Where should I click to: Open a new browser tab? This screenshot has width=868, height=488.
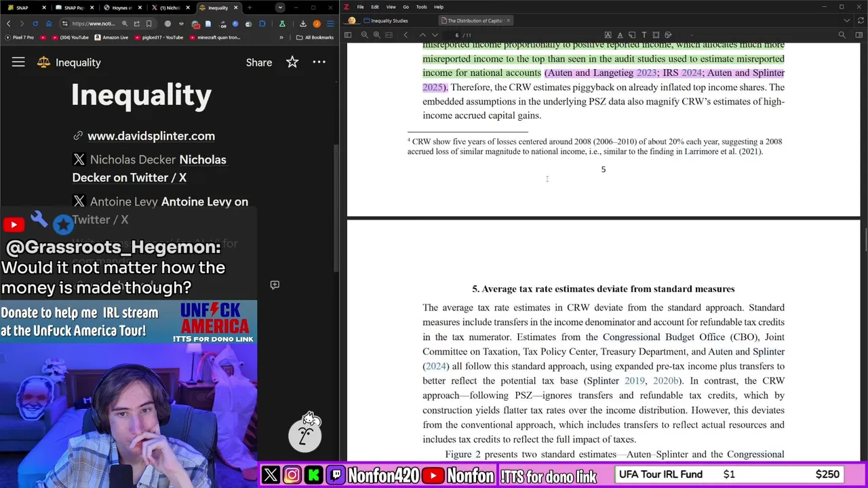(250, 7)
